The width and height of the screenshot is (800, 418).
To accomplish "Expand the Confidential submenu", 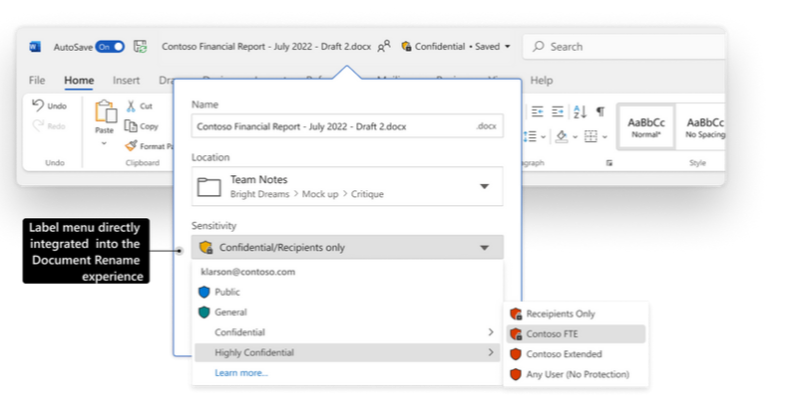I will pos(347,332).
